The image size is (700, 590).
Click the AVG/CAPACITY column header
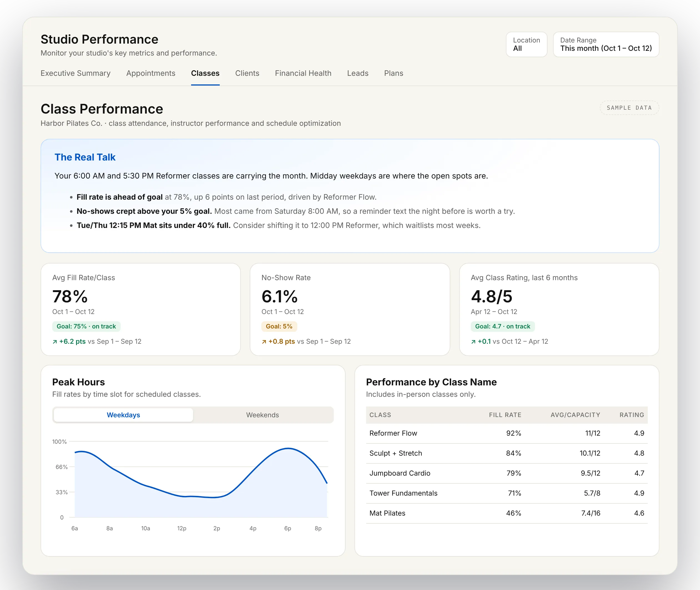coord(575,415)
